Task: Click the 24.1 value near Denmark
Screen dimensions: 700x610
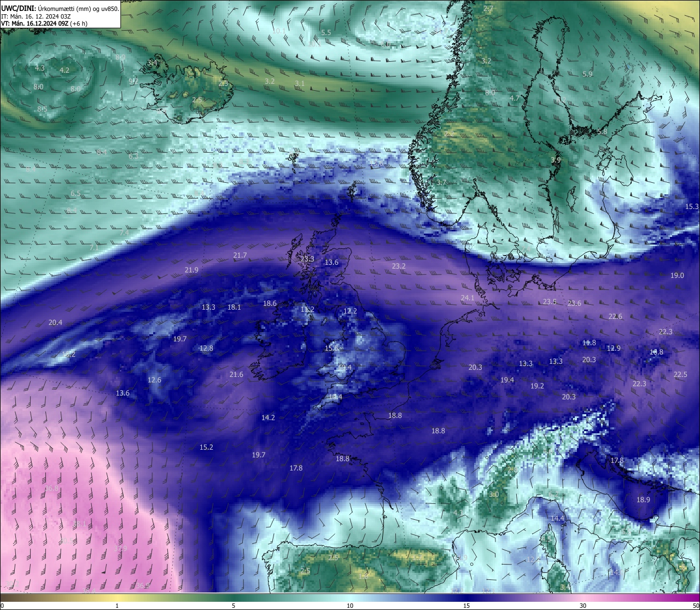Action: pyautogui.click(x=468, y=298)
